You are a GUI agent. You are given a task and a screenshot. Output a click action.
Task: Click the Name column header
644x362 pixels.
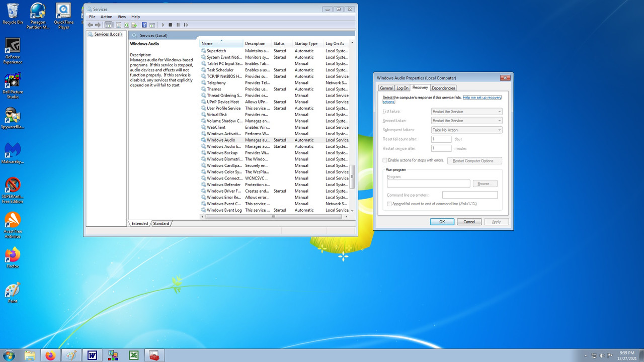[x=221, y=44]
